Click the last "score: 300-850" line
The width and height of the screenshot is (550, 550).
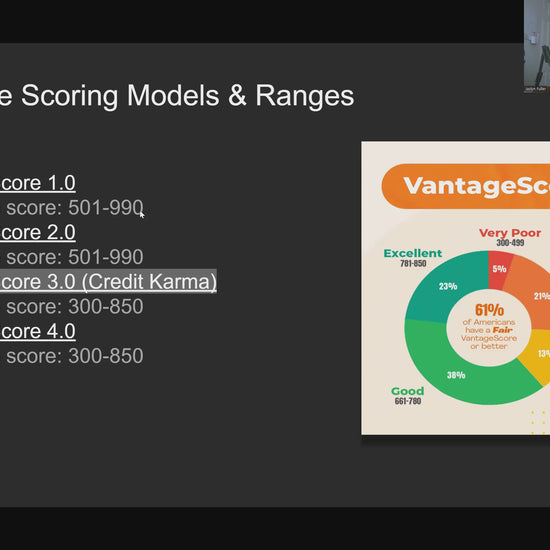tap(75, 356)
